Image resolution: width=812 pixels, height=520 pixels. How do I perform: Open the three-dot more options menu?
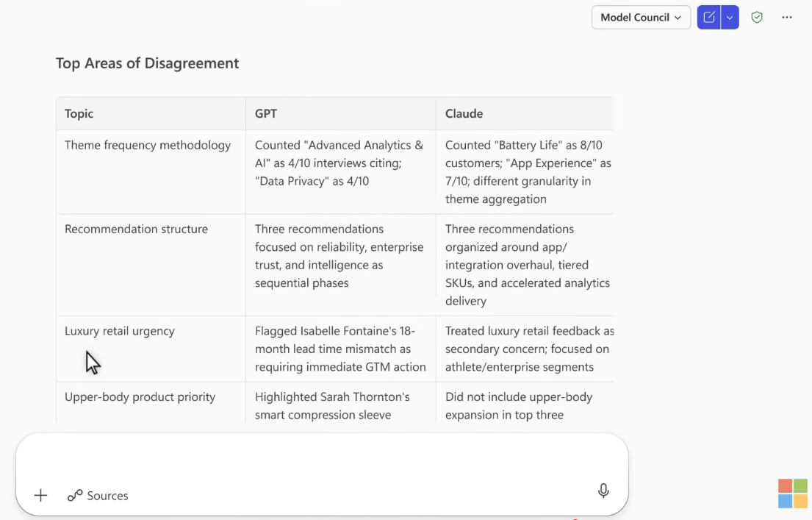click(x=787, y=18)
